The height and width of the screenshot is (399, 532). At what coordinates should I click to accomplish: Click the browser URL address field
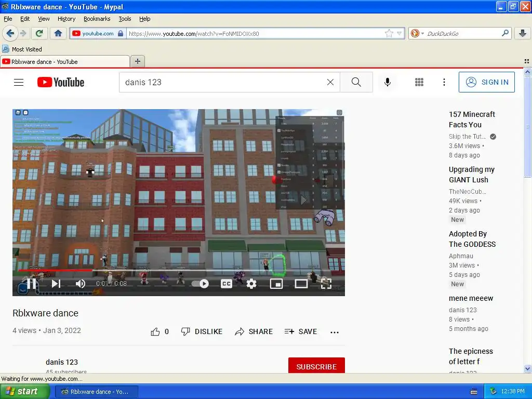click(255, 33)
